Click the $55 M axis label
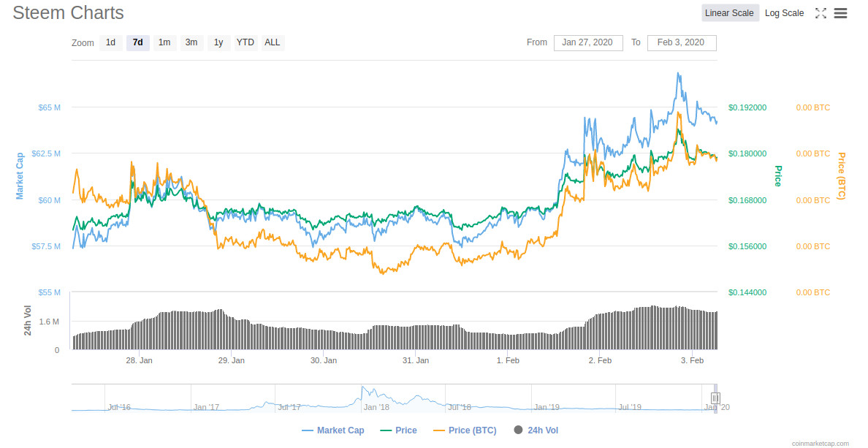This screenshot has width=868, height=448. tap(49, 292)
